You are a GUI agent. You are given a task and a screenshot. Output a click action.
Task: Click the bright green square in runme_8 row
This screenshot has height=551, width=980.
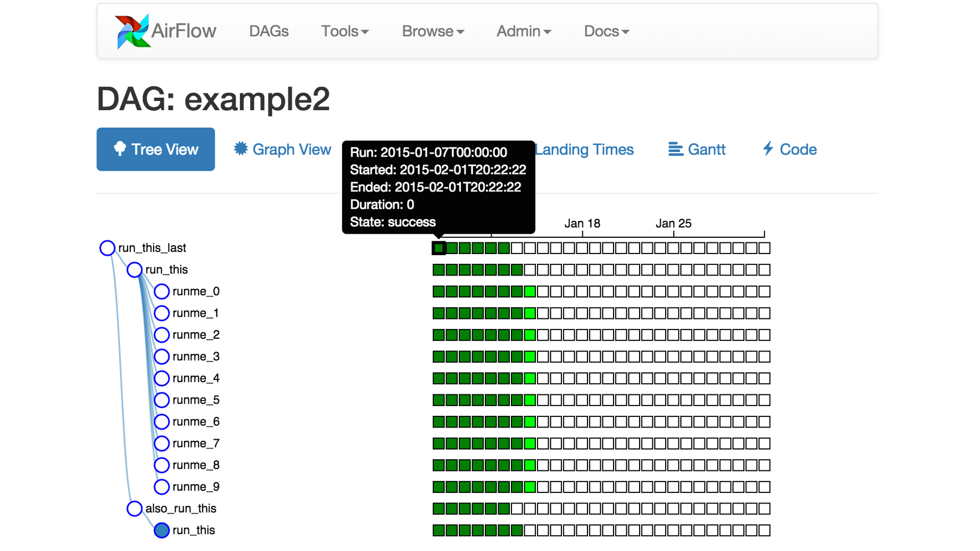(x=530, y=465)
